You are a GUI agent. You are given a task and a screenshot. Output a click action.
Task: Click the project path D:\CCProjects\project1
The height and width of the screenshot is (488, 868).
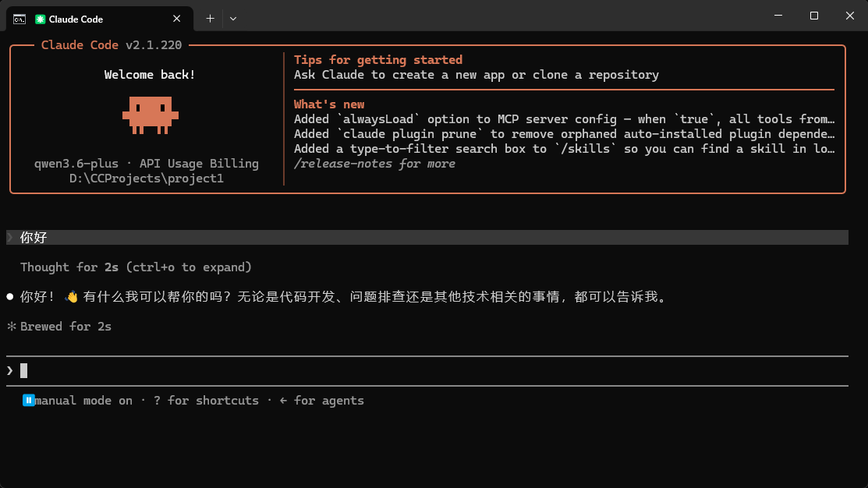[x=147, y=179]
